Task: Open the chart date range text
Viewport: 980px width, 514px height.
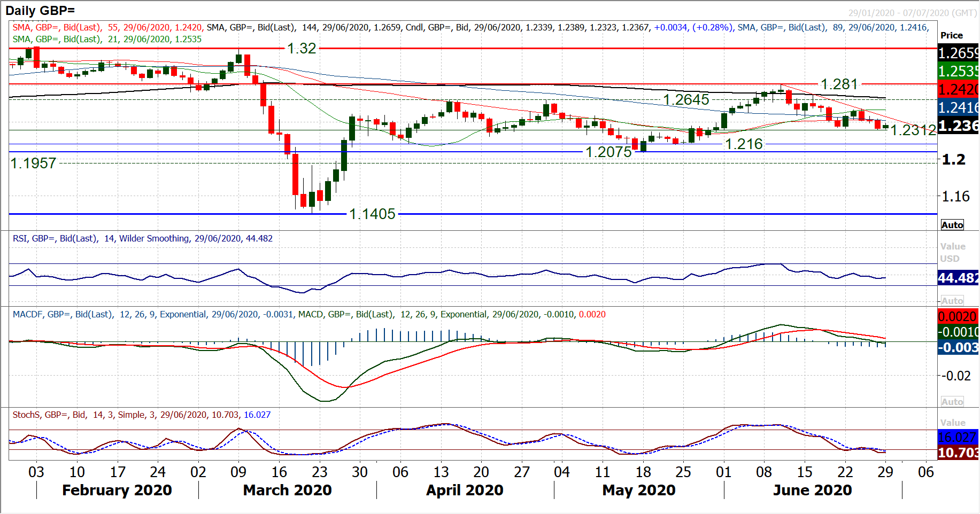Action: tap(912, 13)
